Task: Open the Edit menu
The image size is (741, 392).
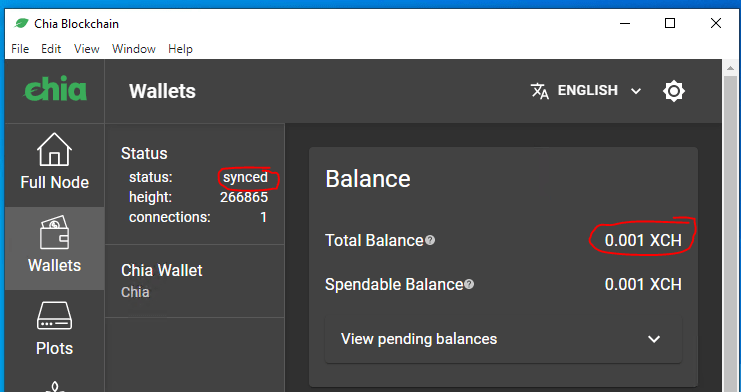Action: pyautogui.click(x=51, y=49)
